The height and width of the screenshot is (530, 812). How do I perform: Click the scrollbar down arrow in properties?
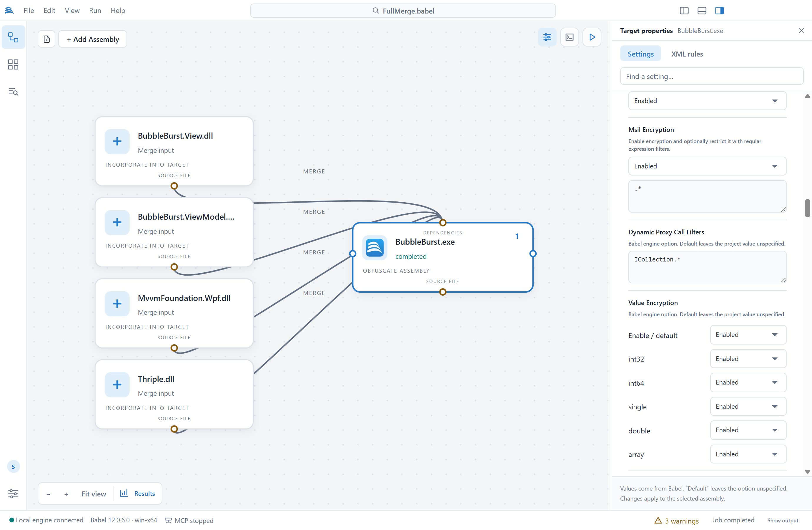coord(807,472)
